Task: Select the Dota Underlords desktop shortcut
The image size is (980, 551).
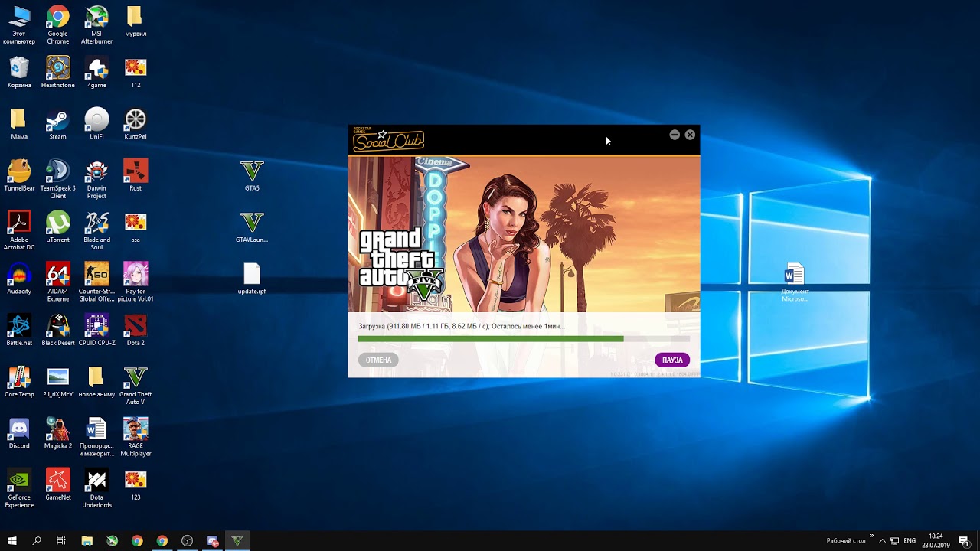Action: 96,488
